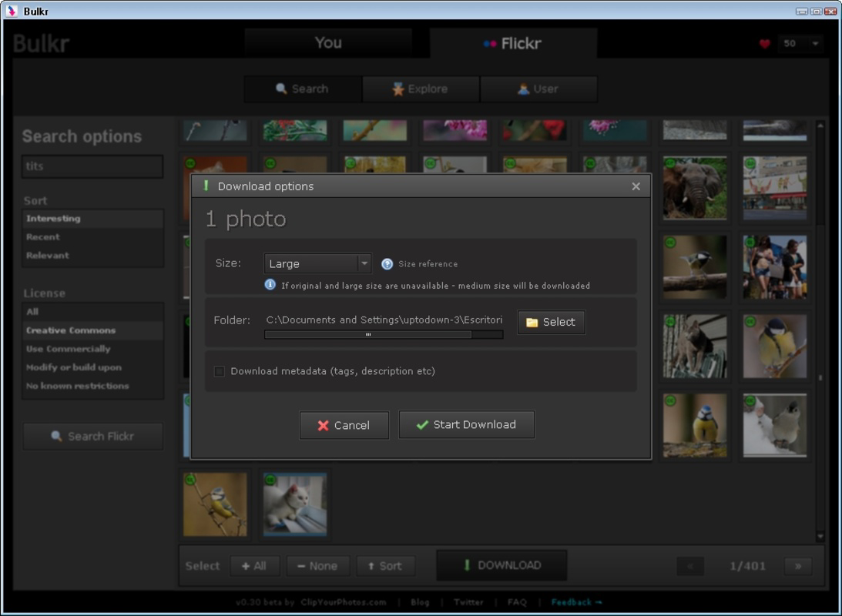
Task: Toggle selection mark on two snow birds thumbnail
Action: [x=750, y=401]
